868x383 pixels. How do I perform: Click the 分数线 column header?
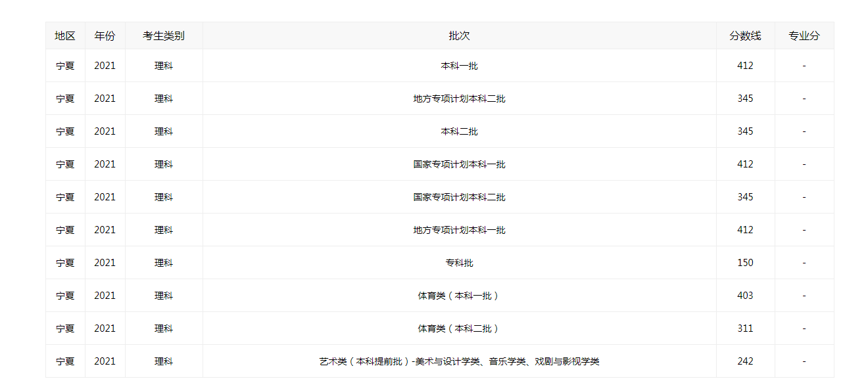[745, 36]
